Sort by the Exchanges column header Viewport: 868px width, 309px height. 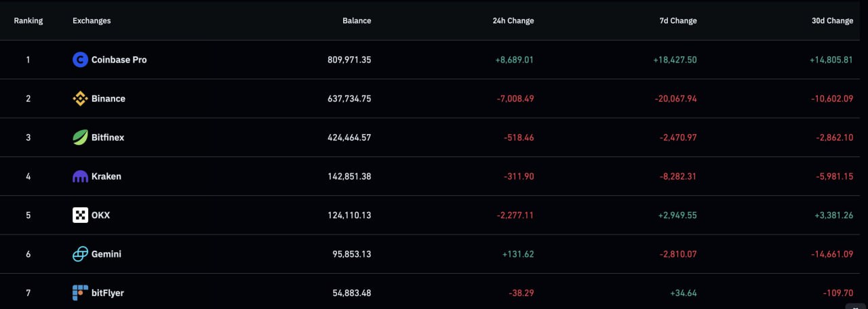tap(92, 21)
